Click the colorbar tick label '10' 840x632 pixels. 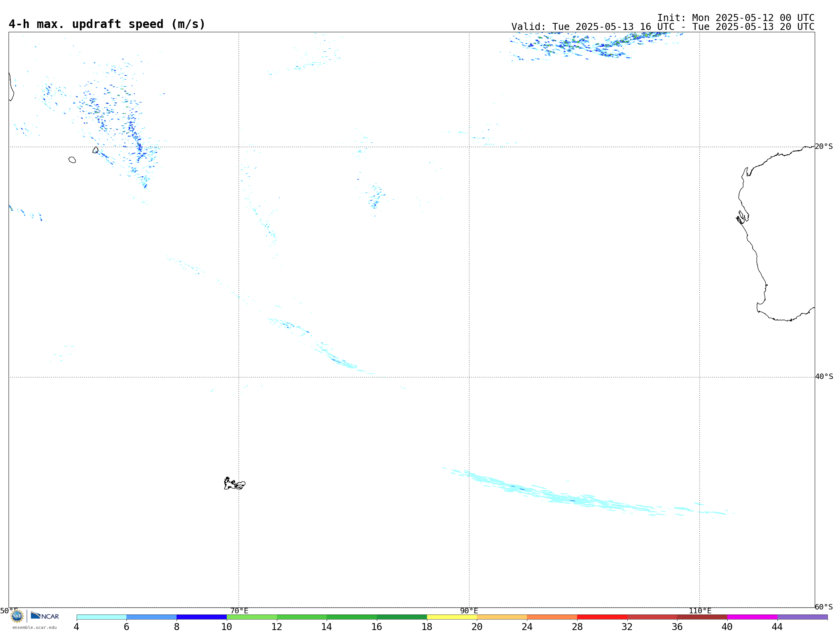pos(227,627)
